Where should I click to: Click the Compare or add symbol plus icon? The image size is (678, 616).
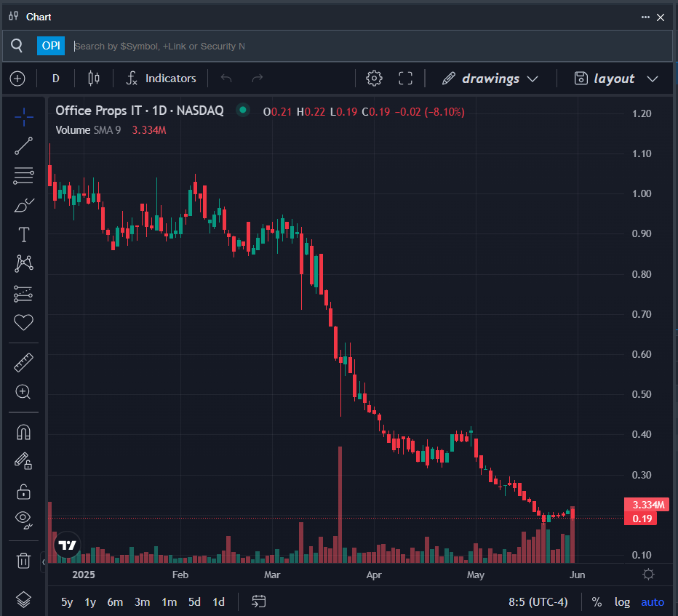tap(17, 79)
